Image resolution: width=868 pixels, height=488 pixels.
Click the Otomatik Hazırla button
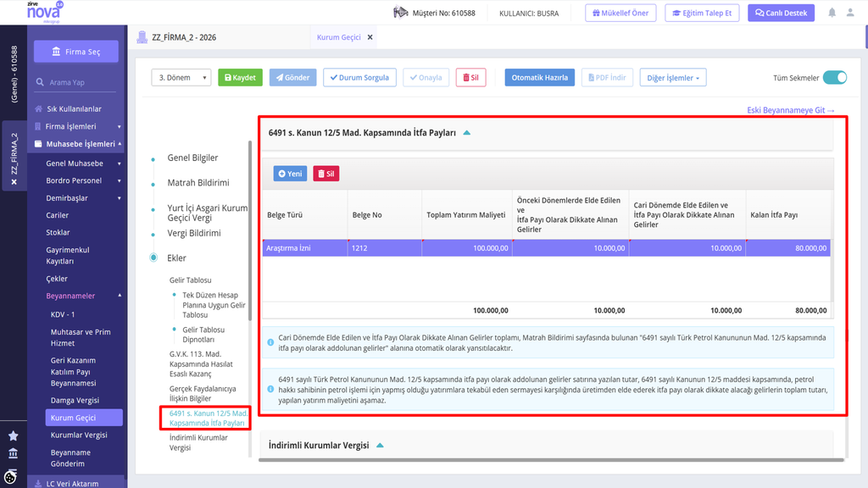(540, 77)
